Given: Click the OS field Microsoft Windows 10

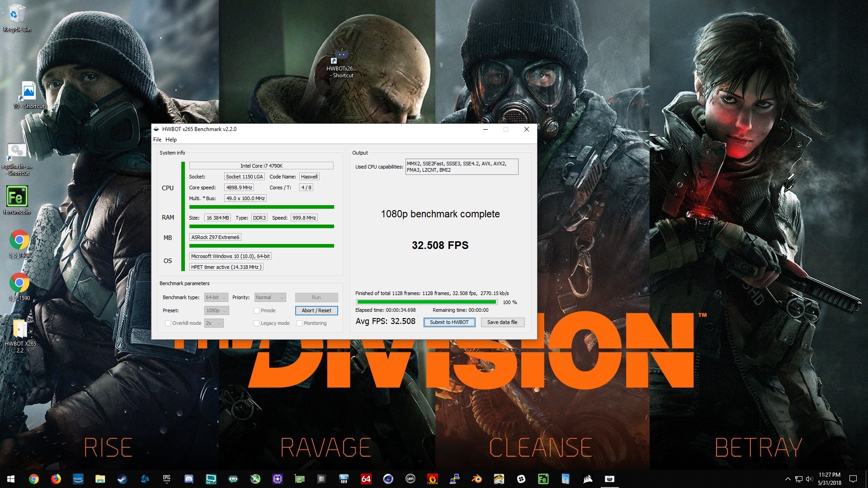Looking at the screenshot, I should [x=231, y=256].
